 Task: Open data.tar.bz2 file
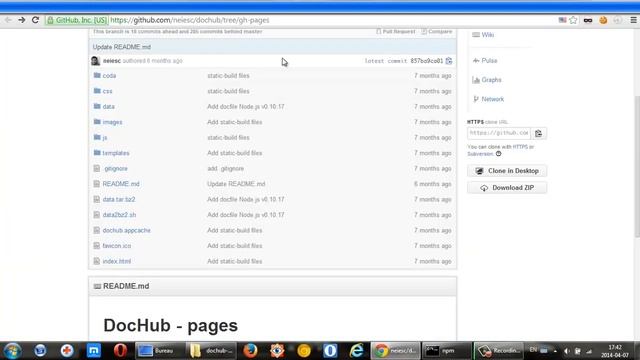(119, 200)
